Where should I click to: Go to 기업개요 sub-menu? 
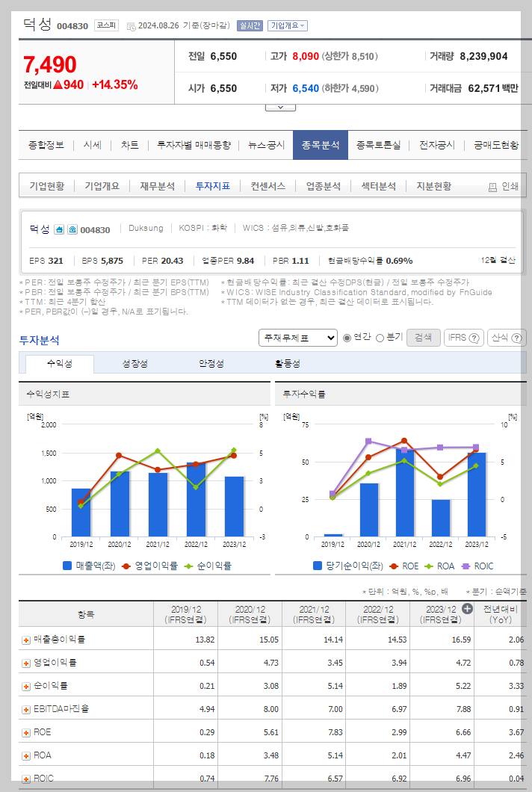click(102, 186)
